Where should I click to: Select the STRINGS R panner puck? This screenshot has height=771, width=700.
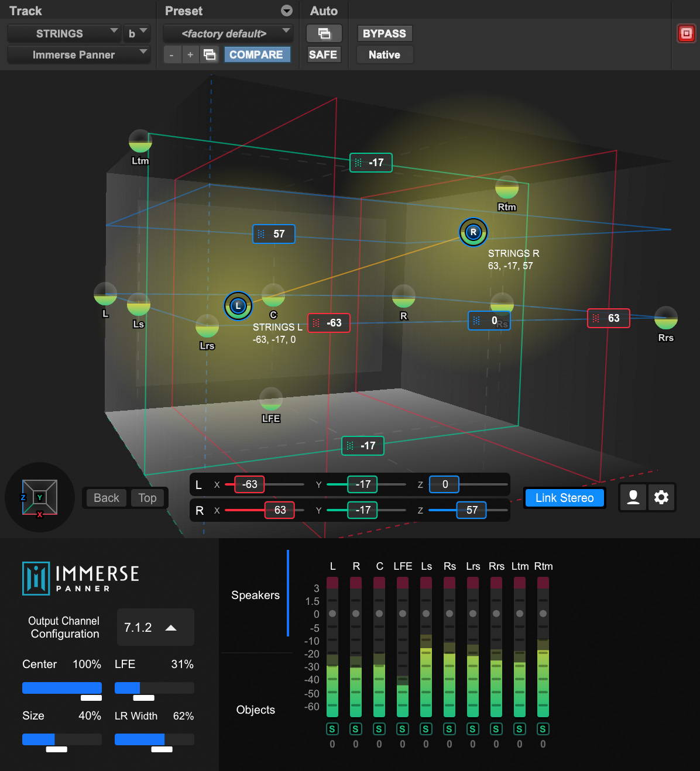point(473,232)
